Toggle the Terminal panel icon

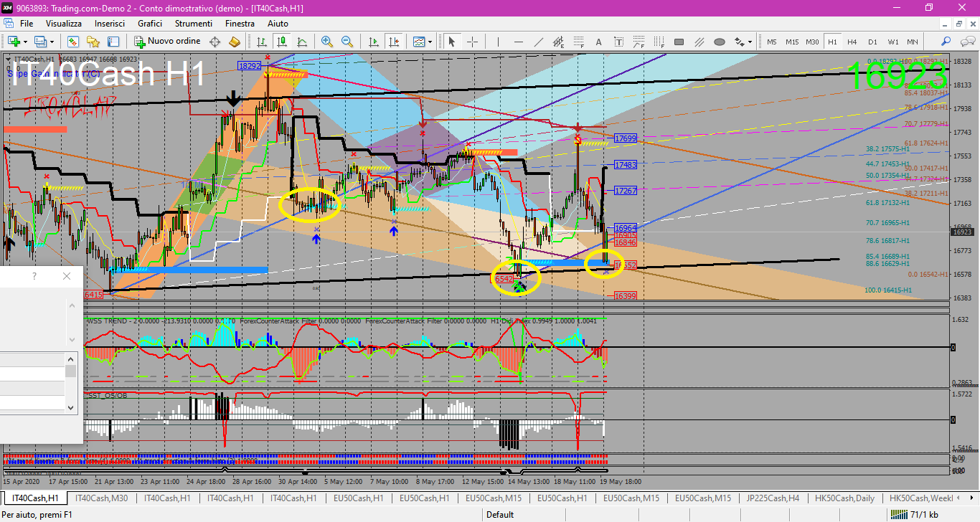tap(113, 42)
